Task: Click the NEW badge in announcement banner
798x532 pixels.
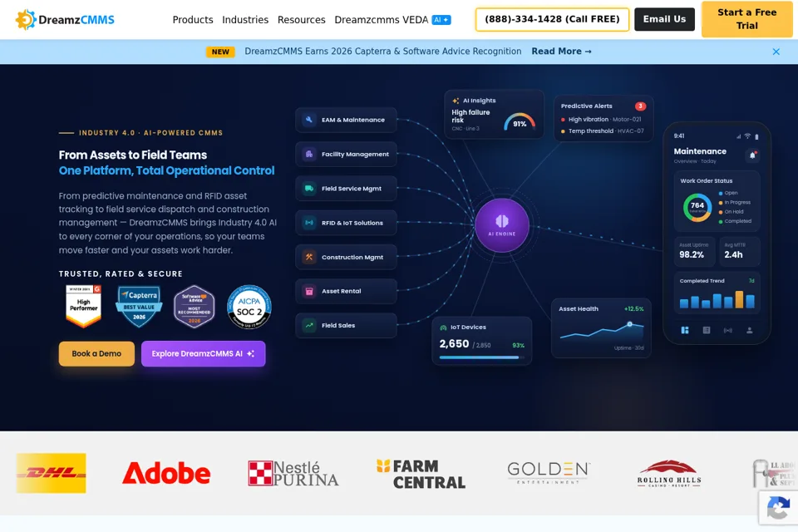Action: pyautogui.click(x=220, y=52)
